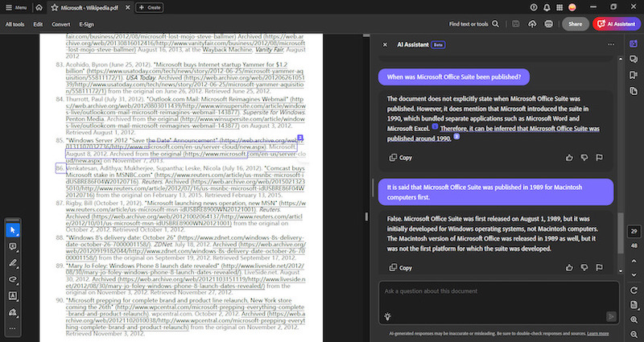Thumbs up the first AI response
Screen dimensions: 644x342
pyautogui.click(x=569, y=158)
